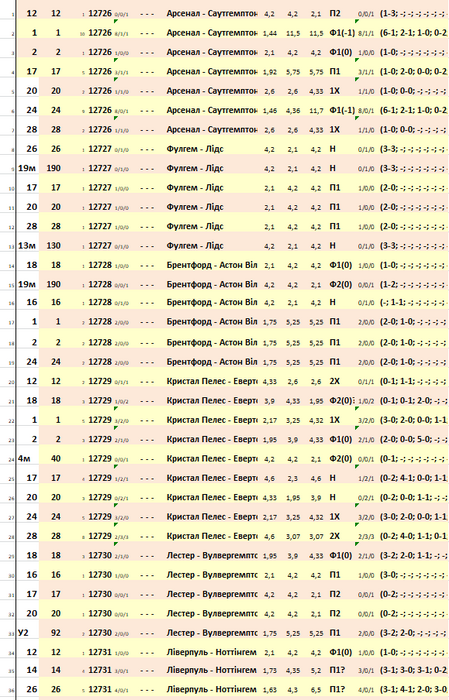Select the 4м cell
Image resolution: width=449 pixels, height=700 pixels.
24,458
